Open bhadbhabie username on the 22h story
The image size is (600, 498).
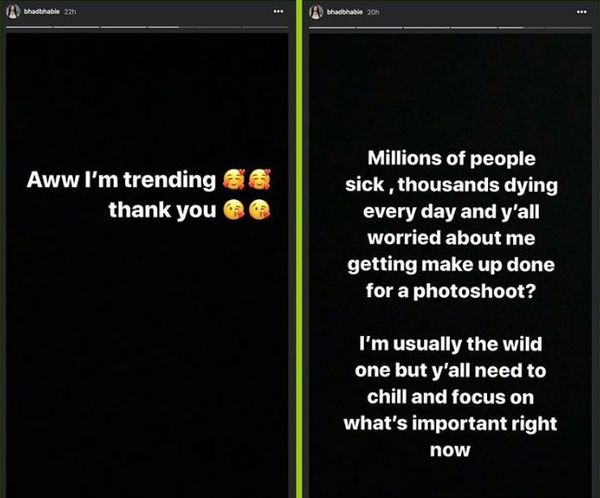click(41, 11)
